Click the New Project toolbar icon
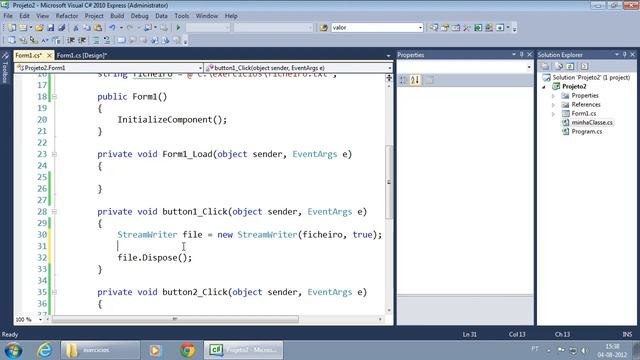 [11, 28]
